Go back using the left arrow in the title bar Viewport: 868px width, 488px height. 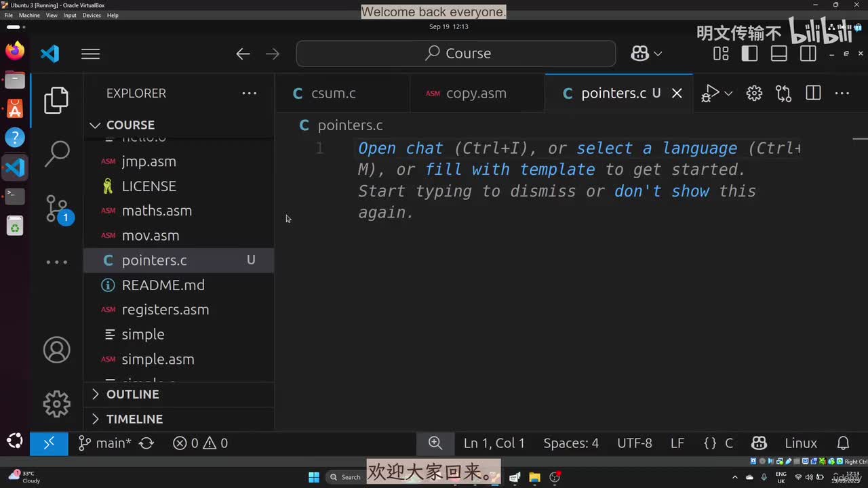[x=243, y=54]
